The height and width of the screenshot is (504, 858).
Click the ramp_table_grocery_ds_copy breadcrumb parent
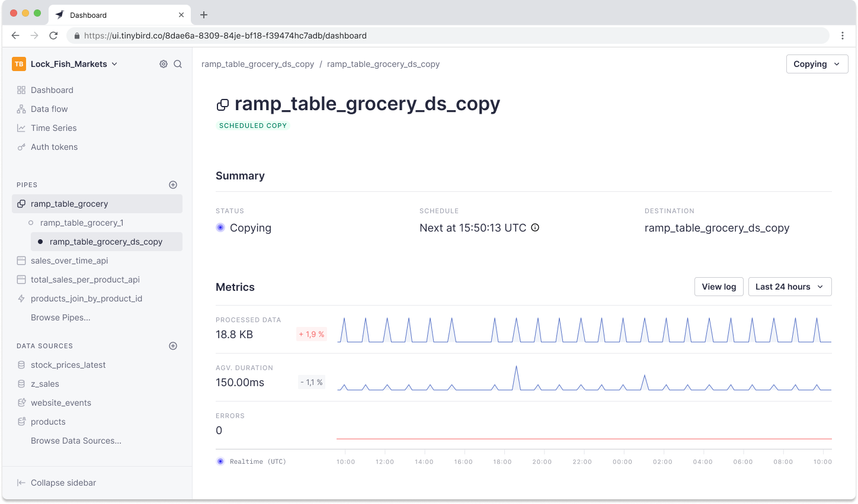click(x=258, y=64)
